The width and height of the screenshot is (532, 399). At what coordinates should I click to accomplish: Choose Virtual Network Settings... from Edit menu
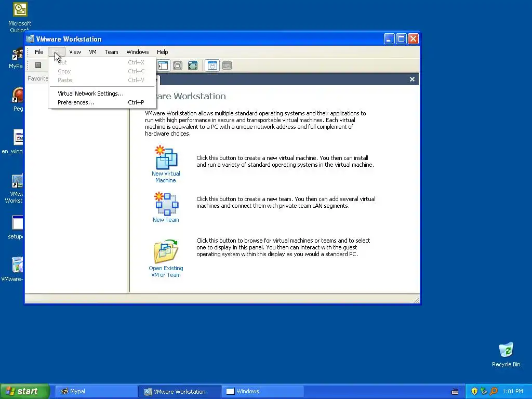pyautogui.click(x=101, y=94)
